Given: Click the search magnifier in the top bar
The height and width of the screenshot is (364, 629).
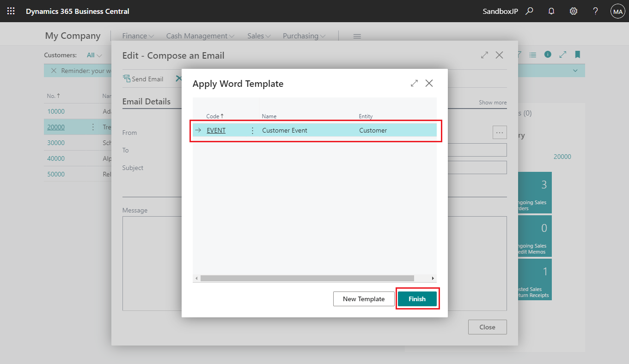Looking at the screenshot, I should tap(529, 11).
